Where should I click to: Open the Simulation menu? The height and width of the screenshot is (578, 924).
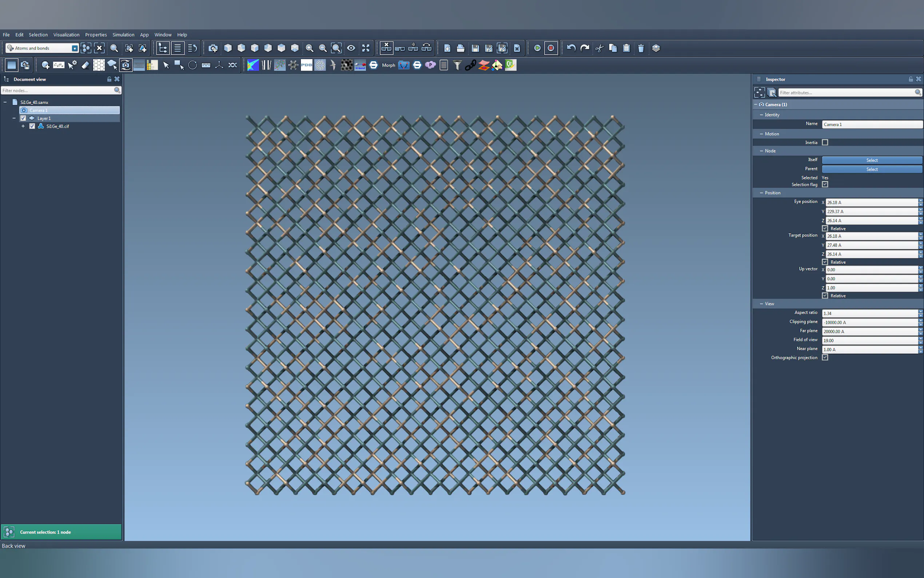[x=123, y=35]
